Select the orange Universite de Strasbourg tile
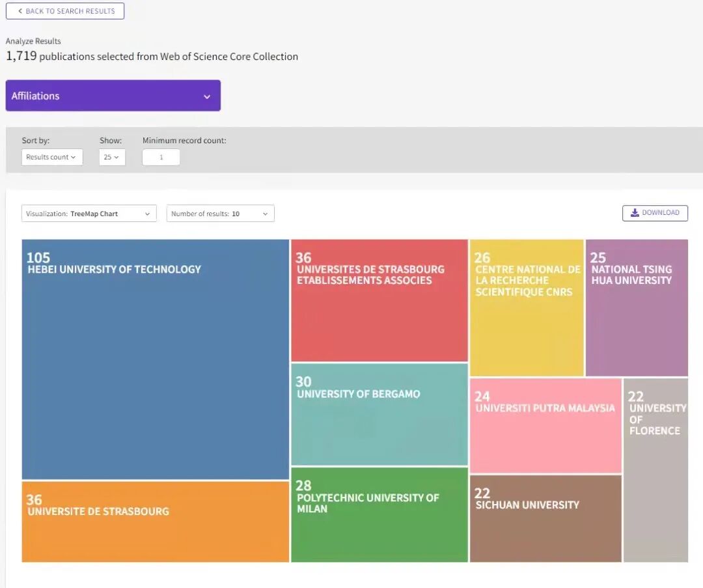Viewport: 703px width, 588px height. point(156,522)
